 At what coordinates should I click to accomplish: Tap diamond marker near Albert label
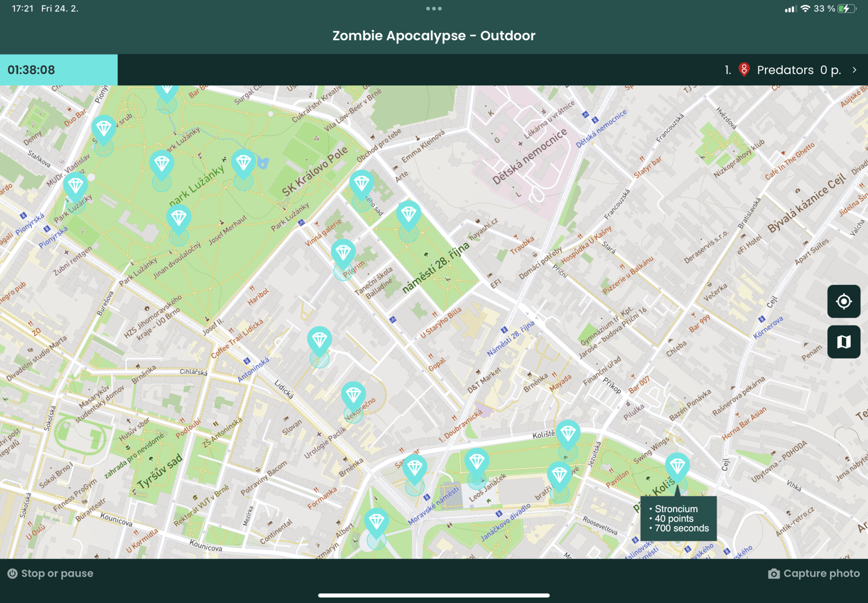pos(377,523)
